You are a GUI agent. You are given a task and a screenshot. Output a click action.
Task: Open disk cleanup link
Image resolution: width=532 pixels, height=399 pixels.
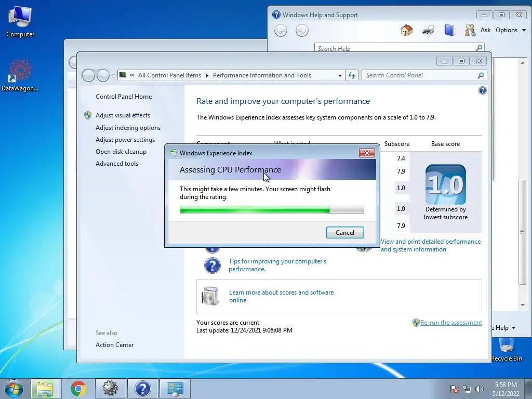pos(121,152)
